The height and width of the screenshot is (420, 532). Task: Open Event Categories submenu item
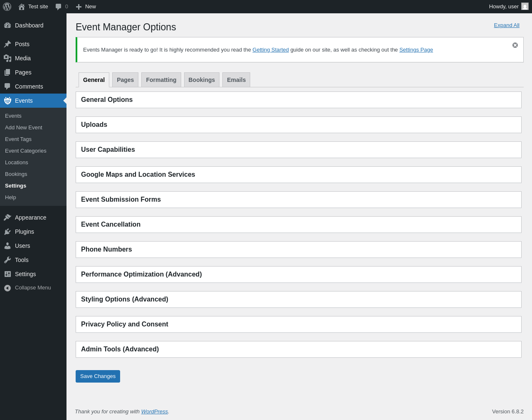tap(26, 151)
